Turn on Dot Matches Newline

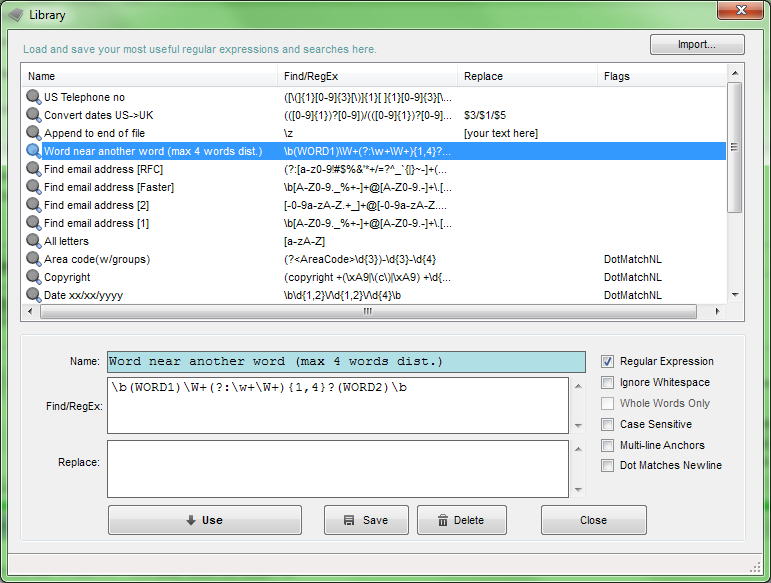coord(607,466)
